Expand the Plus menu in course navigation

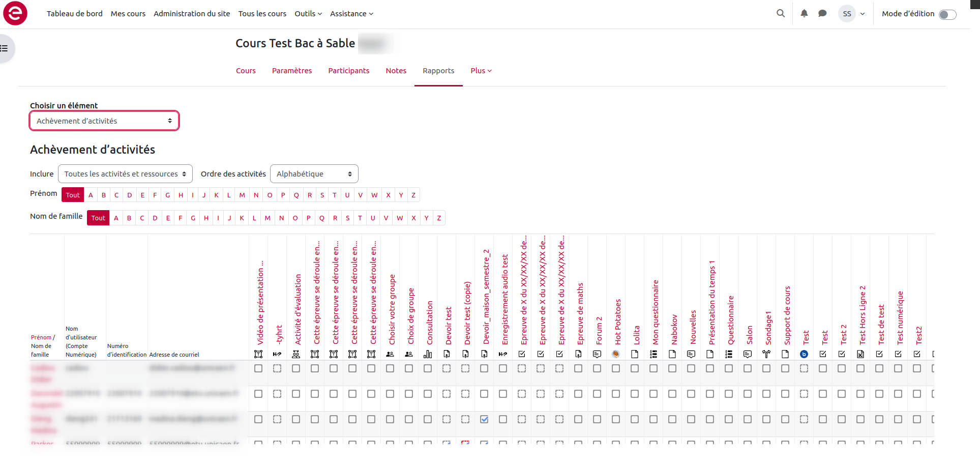point(481,71)
